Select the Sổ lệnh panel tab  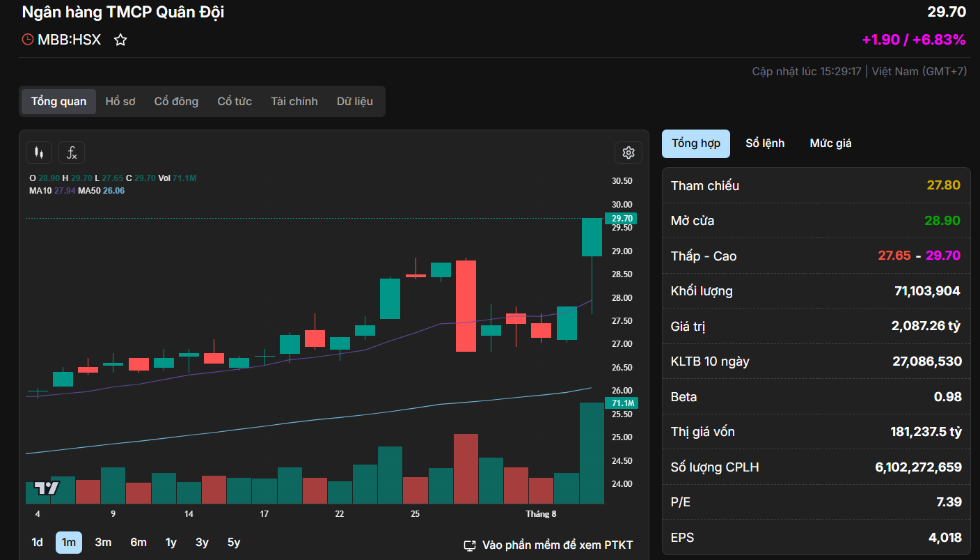(x=765, y=143)
